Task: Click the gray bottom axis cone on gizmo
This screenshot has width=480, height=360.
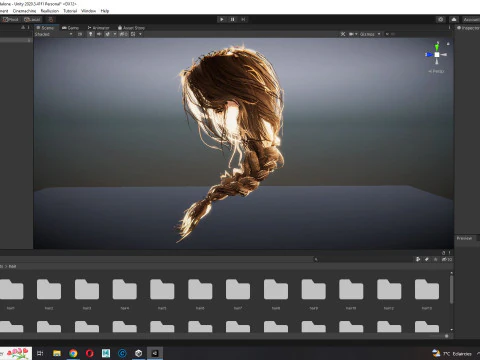Action: tap(437, 61)
